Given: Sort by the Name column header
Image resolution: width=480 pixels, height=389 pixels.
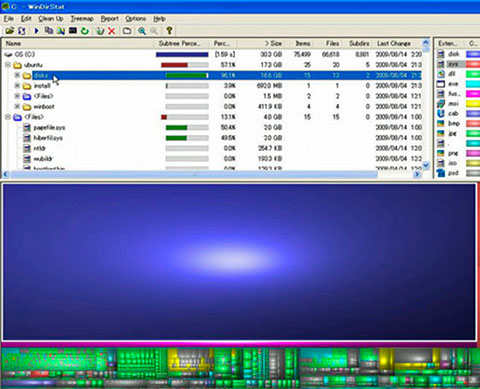Looking at the screenshot, I should [x=78, y=43].
